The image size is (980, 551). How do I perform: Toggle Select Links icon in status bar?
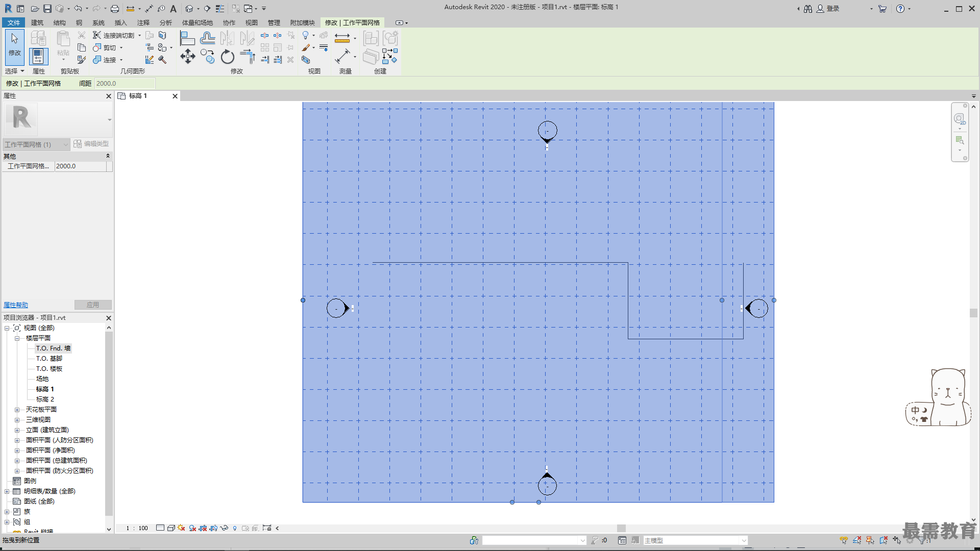[844, 540]
